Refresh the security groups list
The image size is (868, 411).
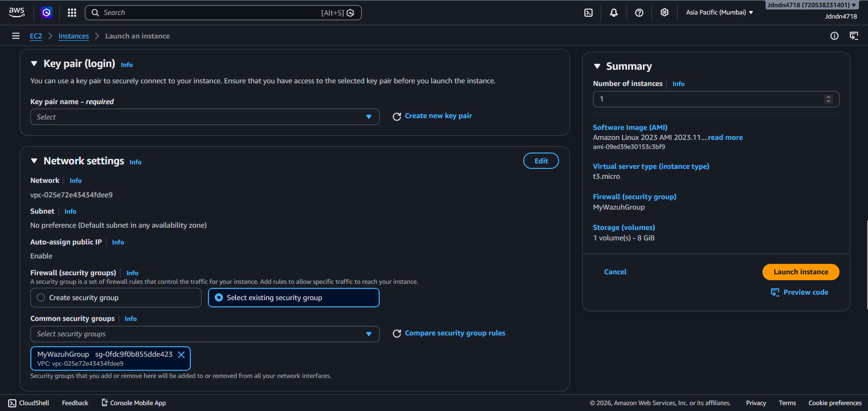coord(397,334)
